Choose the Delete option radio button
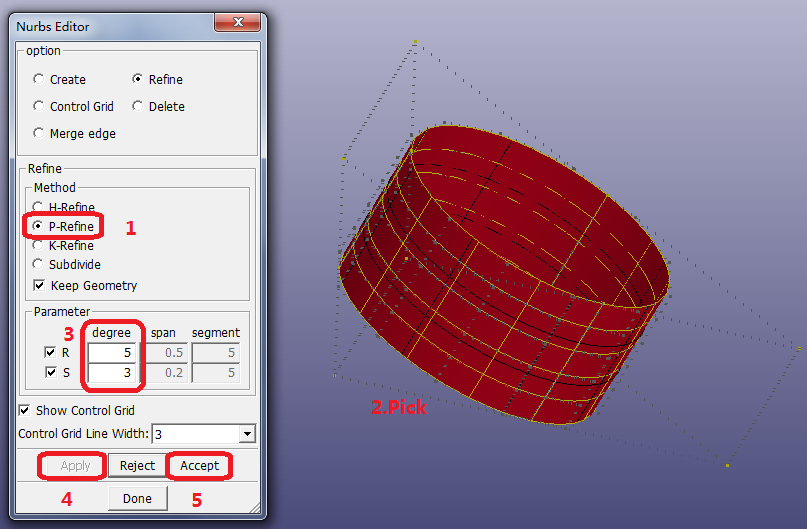This screenshot has height=529, width=807. [x=138, y=106]
